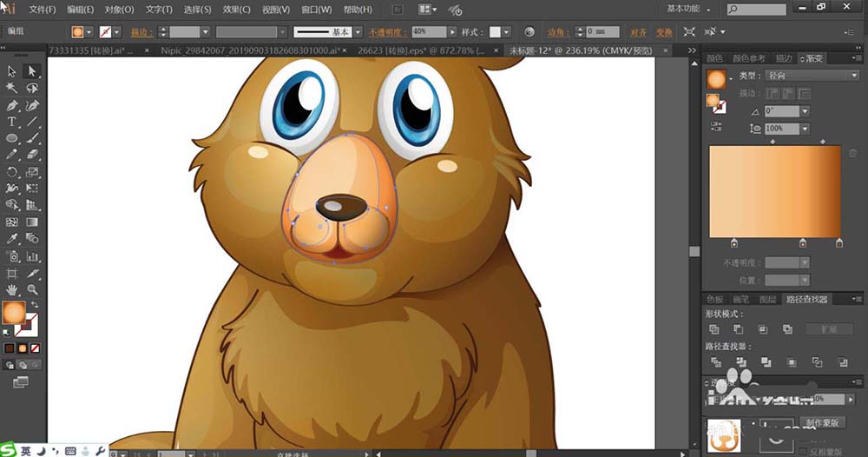868x457 pixels.
Task: Switch to the 图层 panel tab
Action: (767, 299)
